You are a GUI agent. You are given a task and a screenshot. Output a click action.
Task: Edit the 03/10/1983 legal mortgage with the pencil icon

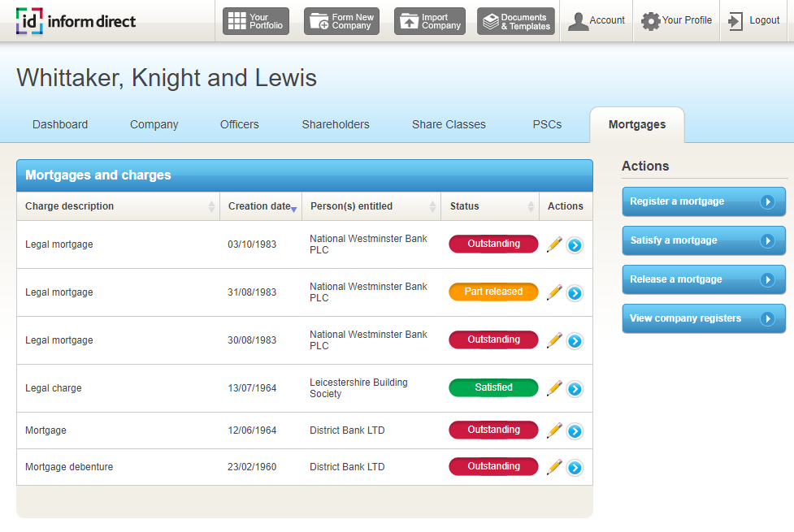[x=554, y=244]
